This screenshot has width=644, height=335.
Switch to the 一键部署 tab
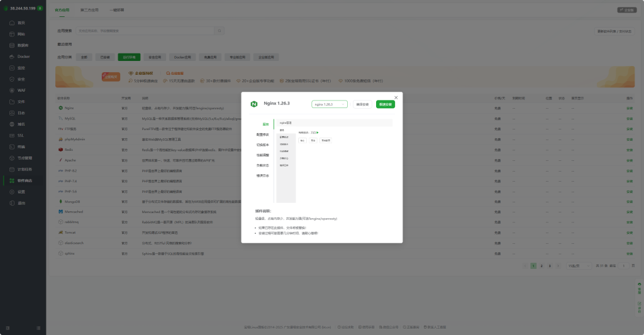point(117,10)
